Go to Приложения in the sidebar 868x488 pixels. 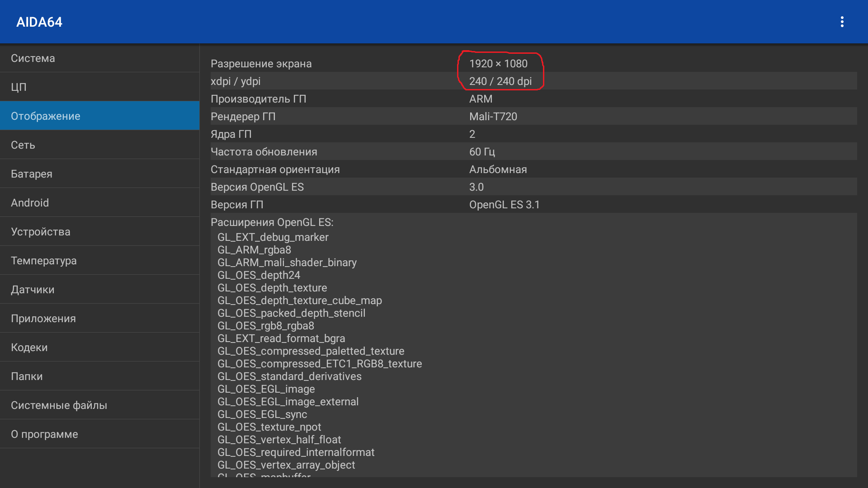pos(99,319)
